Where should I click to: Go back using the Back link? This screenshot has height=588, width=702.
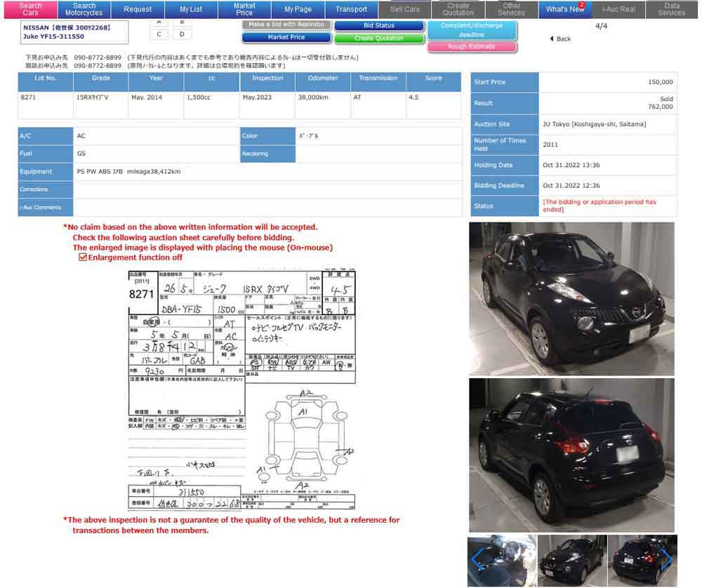point(560,39)
